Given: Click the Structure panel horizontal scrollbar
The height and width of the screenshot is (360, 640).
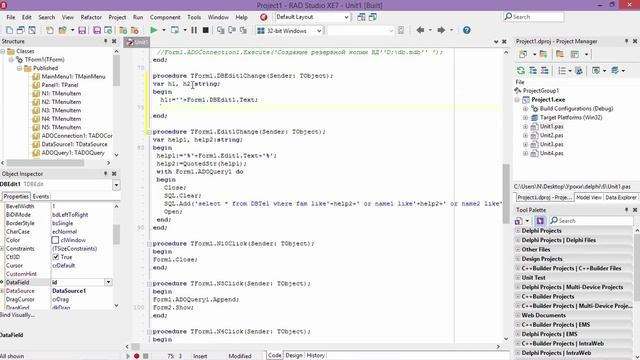Looking at the screenshot, I should coord(46,163).
